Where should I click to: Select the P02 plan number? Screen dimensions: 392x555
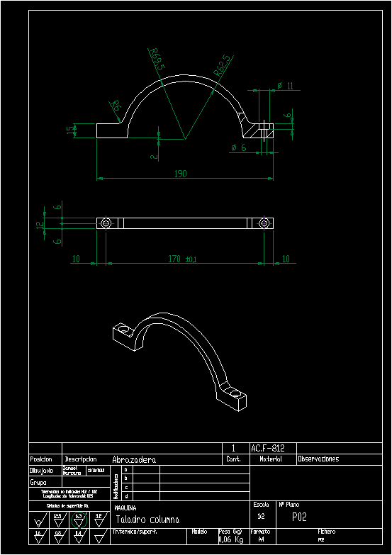pos(299,517)
